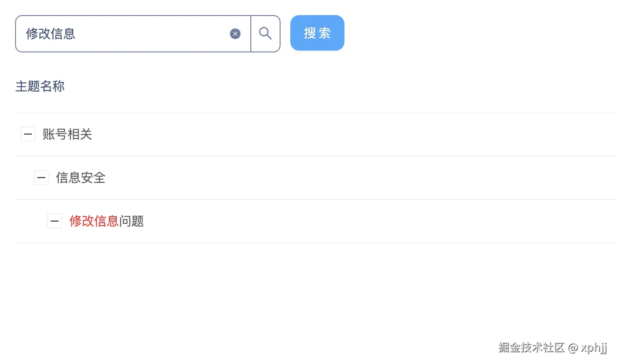Click the 问题 text after the red highlight
Screen dimensions: 617x364
tap(132, 221)
